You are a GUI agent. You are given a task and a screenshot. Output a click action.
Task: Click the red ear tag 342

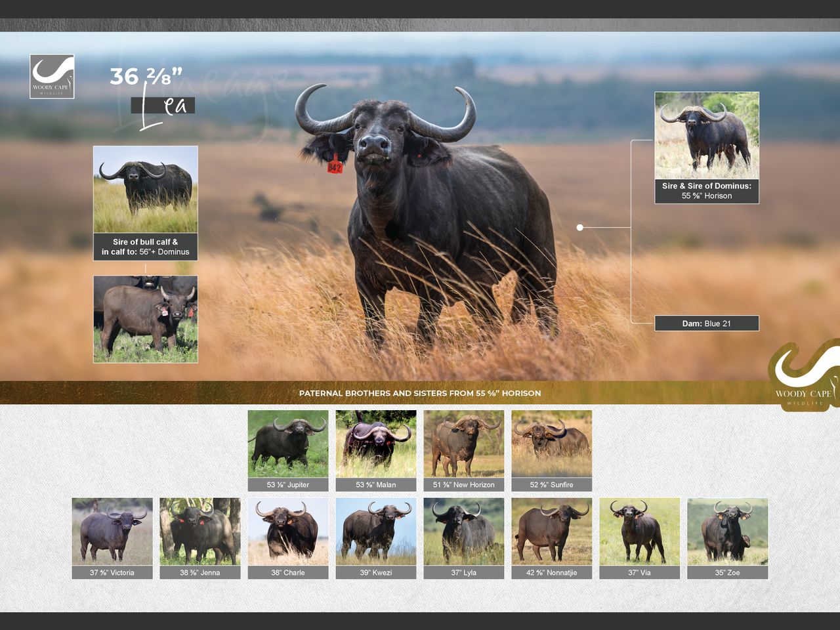335,165
